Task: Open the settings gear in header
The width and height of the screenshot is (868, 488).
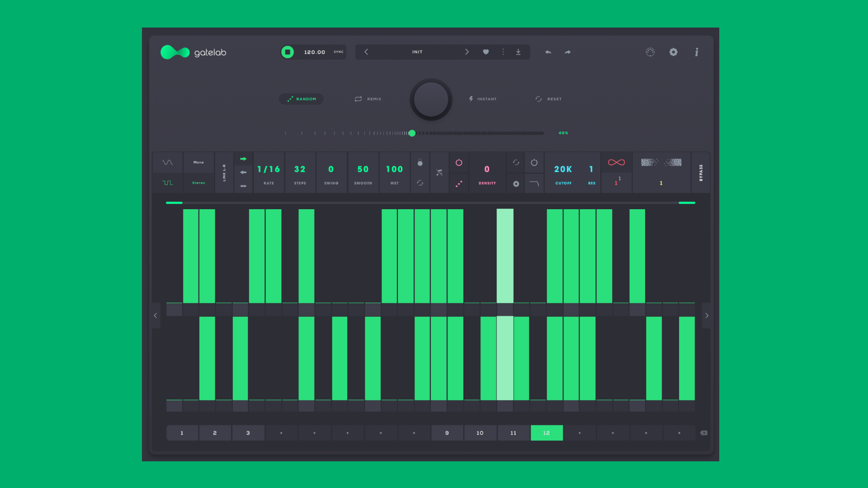Action: 674,52
